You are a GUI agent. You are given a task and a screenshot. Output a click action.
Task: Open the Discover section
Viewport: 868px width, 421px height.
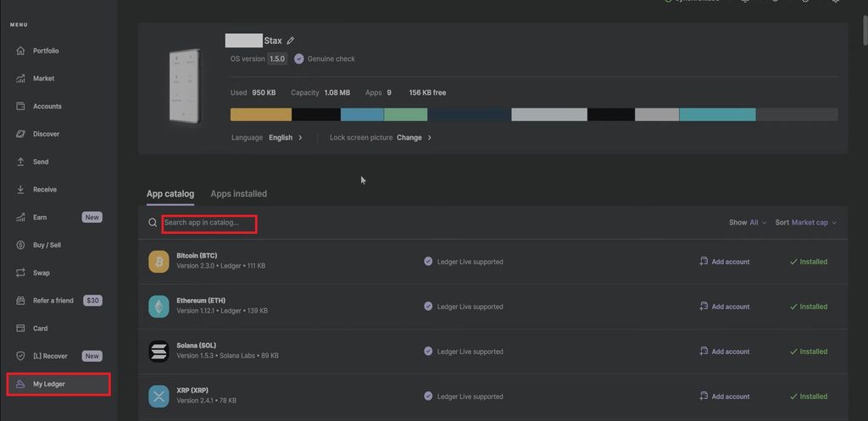(x=46, y=134)
